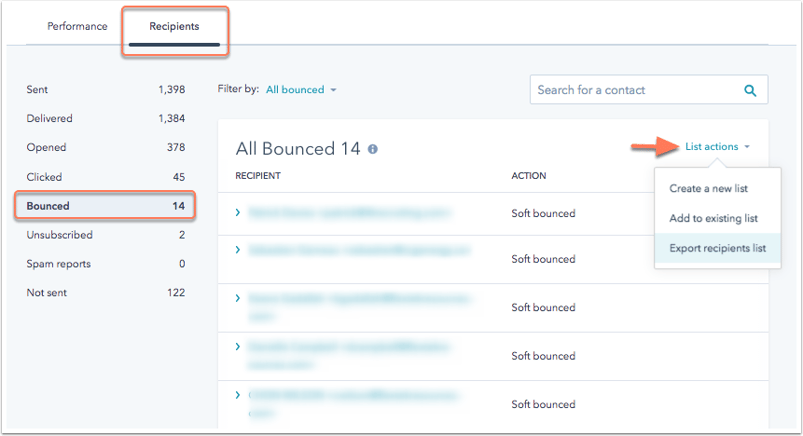Choose Create a new list
Image resolution: width=803 pixels, height=436 pixels.
708,188
